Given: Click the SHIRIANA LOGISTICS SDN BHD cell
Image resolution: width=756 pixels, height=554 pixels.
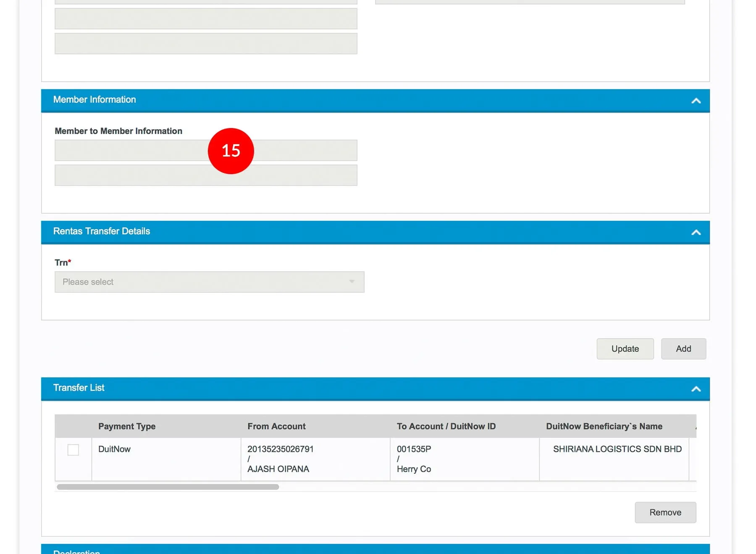Looking at the screenshot, I should (x=617, y=449).
